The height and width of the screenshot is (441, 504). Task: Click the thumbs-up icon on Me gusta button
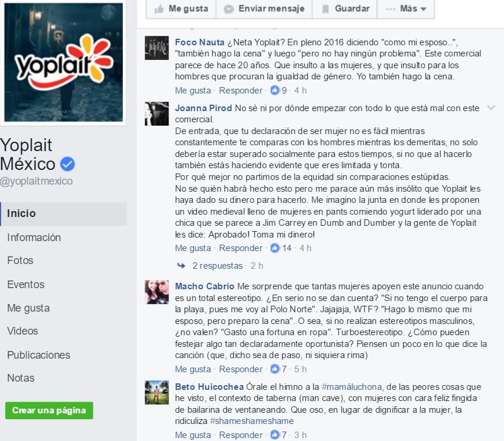[x=159, y=9]
